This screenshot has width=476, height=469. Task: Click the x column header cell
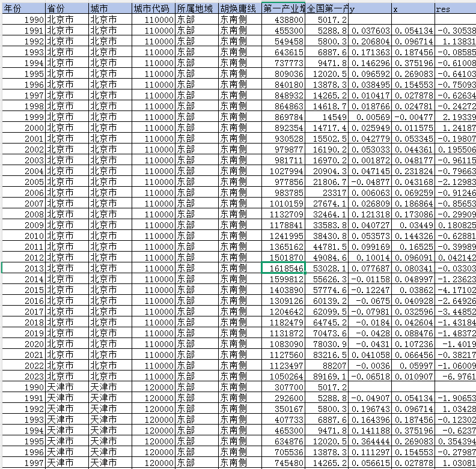coord(412,10)
